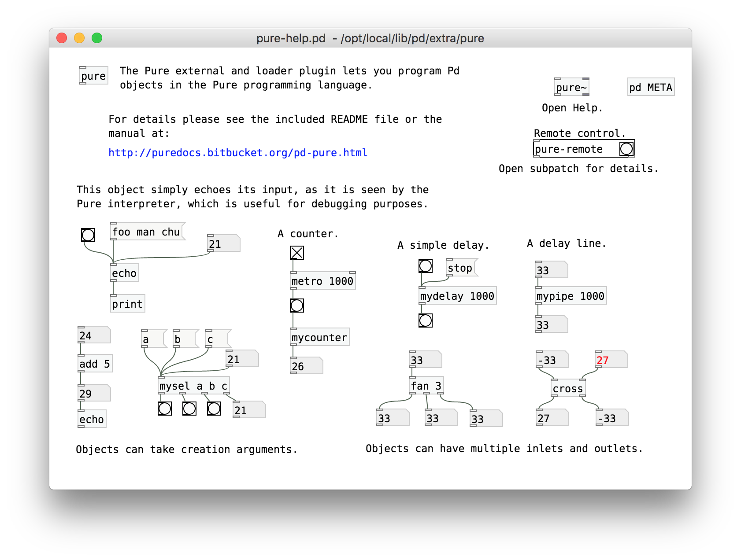Click the 'A counter.' comment text
The image size is (741, 560).
coord(308,234)
